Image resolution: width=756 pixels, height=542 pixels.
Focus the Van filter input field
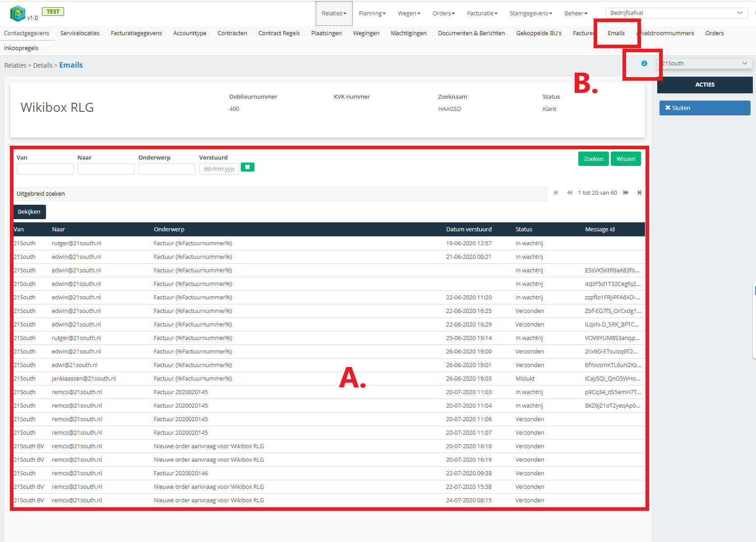tap(45, 169)
